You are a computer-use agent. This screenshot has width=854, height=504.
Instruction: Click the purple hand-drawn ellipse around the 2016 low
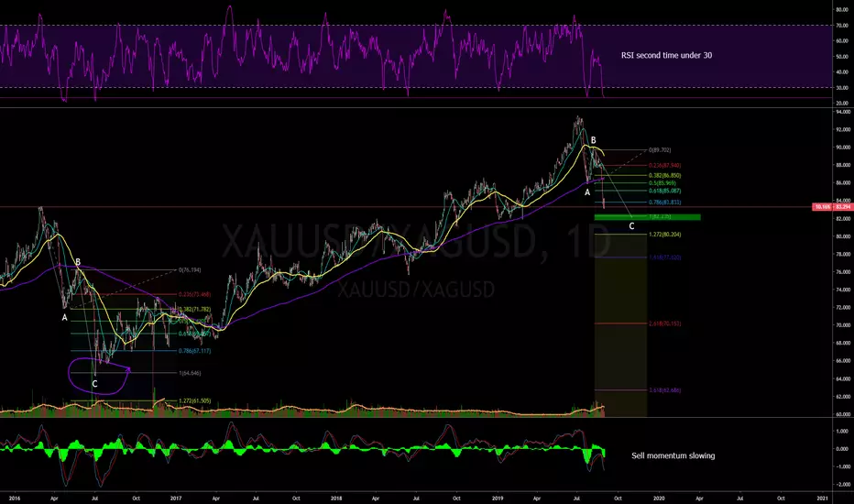coord(99,376)
